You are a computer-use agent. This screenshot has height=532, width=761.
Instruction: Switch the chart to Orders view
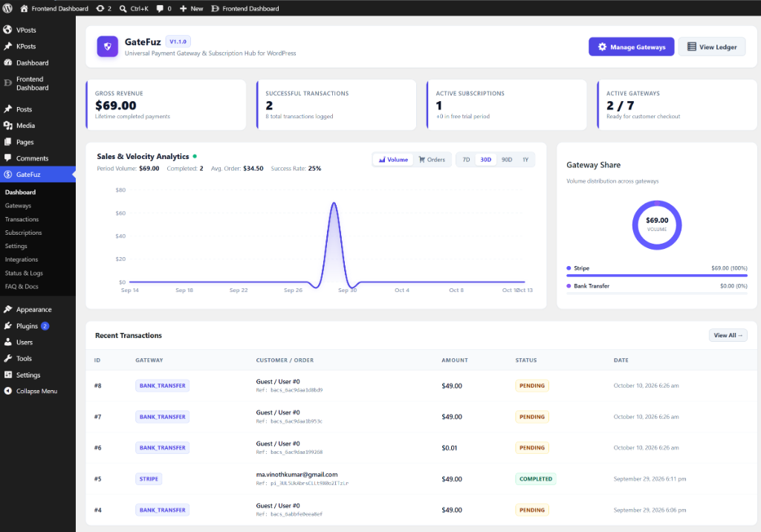[x=432, y=160]
